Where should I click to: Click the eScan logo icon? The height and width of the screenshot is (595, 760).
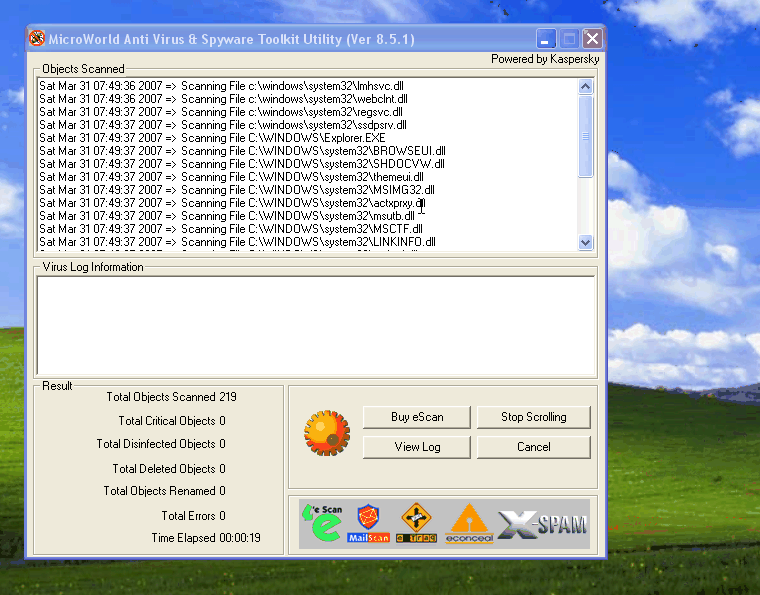(323, 523)
